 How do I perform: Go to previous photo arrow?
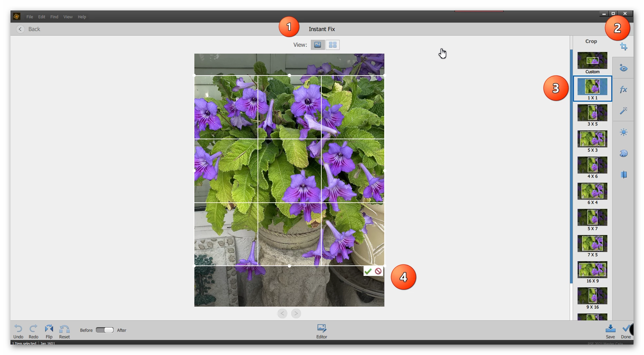(x=282, y=313)
